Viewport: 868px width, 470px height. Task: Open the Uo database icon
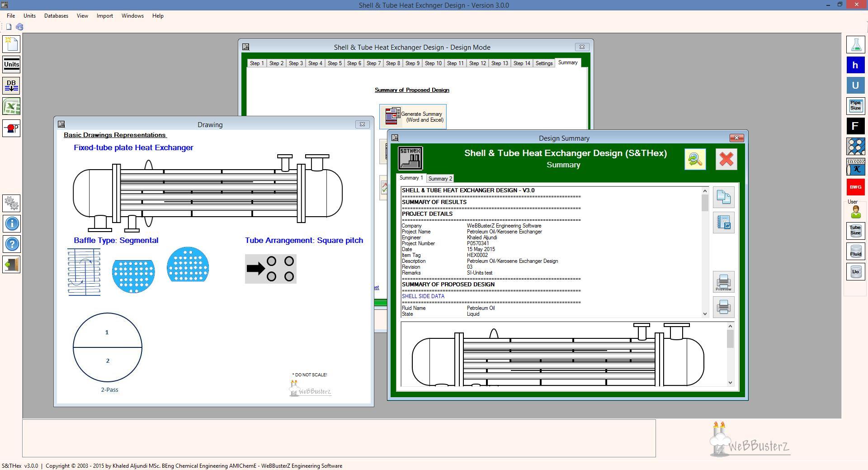coord(855,271)
